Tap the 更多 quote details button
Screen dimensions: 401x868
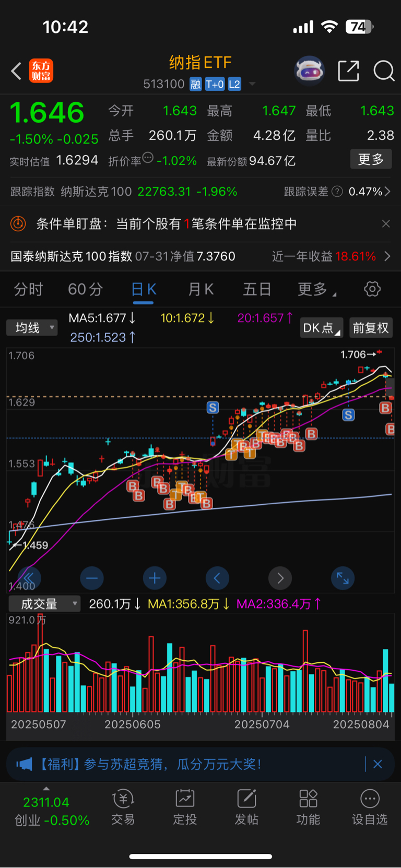[371, 159]
